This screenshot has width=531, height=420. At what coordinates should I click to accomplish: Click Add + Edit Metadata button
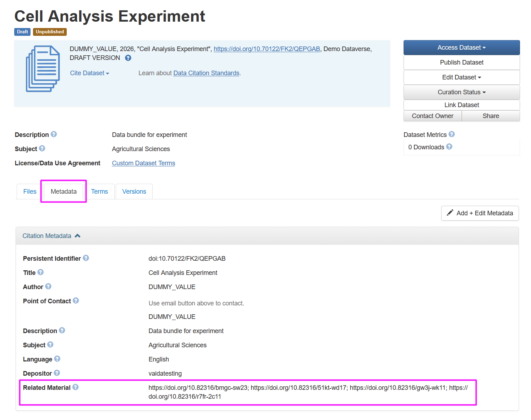(480, 213)
